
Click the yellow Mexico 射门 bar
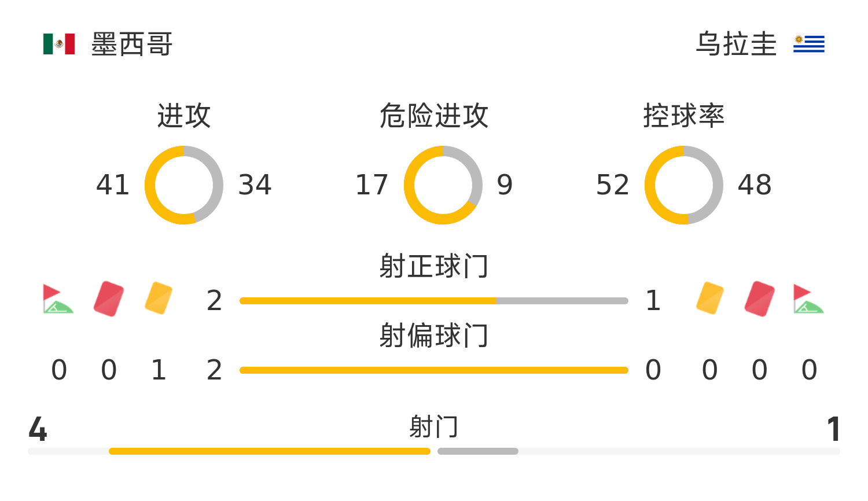270,451
